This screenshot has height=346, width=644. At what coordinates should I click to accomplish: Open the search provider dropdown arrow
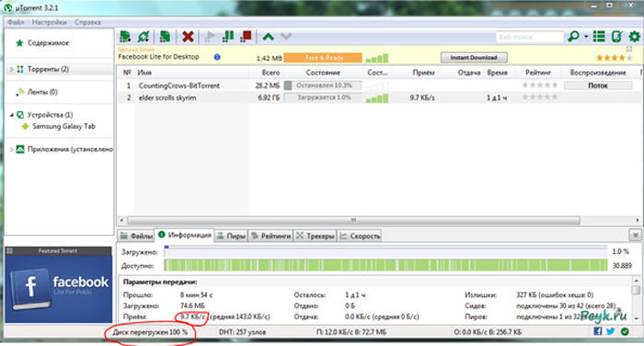(x=586, y=37)
